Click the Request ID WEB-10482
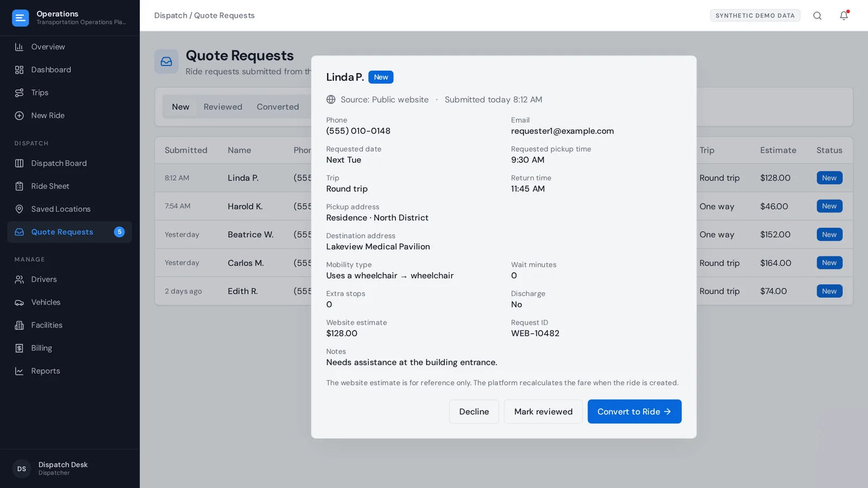The height and width of the screenshot is (488, 868). [x=535, y=333]
